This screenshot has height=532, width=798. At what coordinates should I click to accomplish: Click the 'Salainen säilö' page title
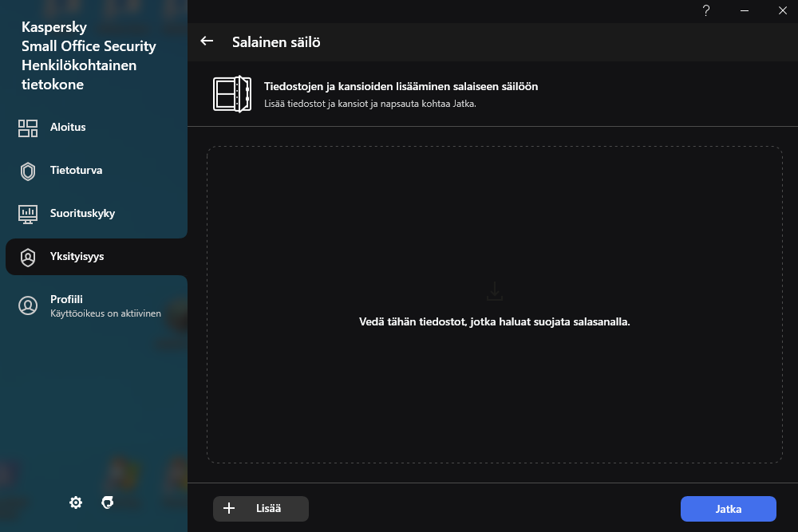click(x=276, y=41)
